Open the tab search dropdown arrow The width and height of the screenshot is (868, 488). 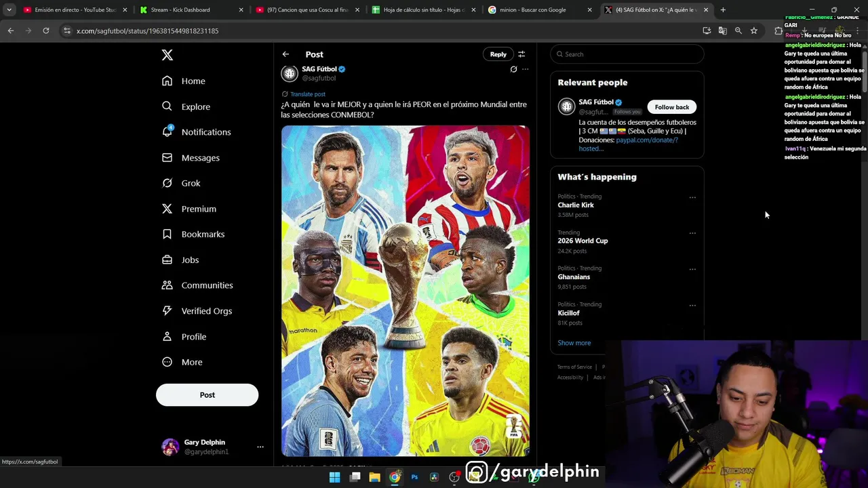(9, 10)
